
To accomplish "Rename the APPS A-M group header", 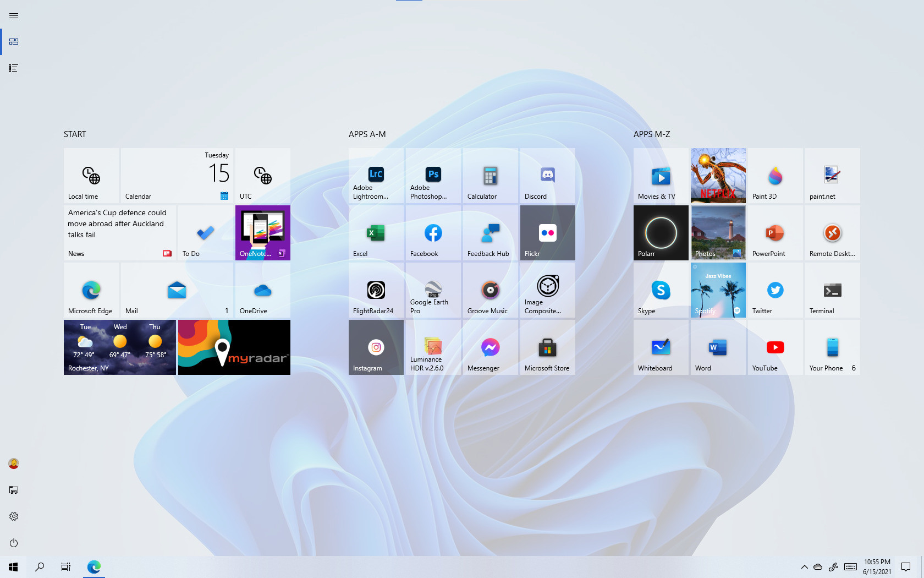I will (367, 134).
